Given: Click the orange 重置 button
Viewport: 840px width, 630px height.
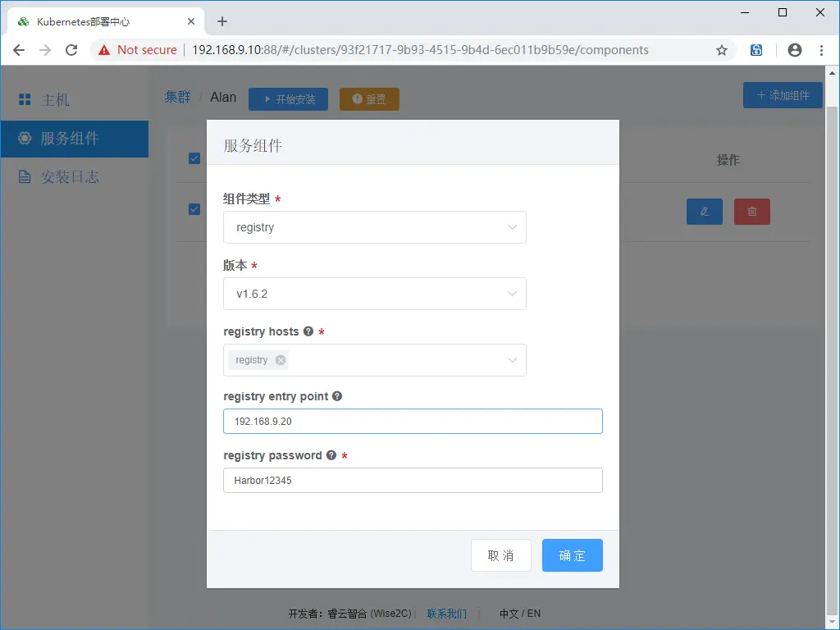Looking at the screenshot, I should (369, 99).
